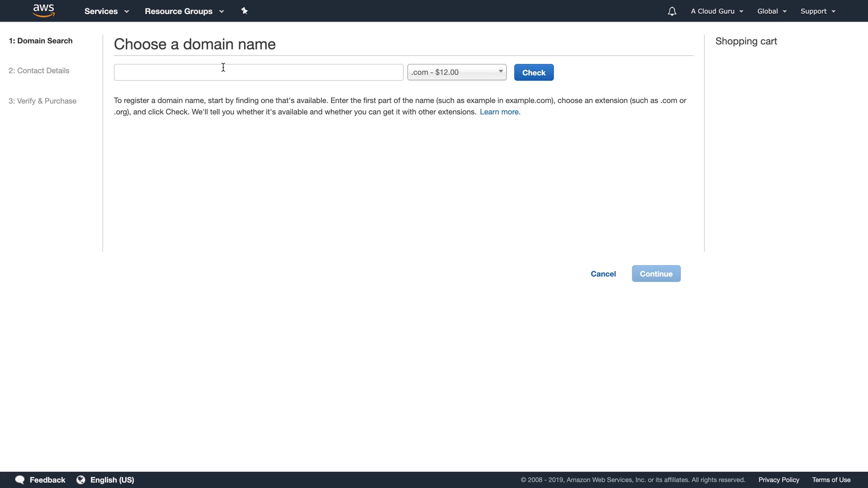This screenshot has width=868, height=488.
Task: Click the globe language icon
Action: click(81, 480)
